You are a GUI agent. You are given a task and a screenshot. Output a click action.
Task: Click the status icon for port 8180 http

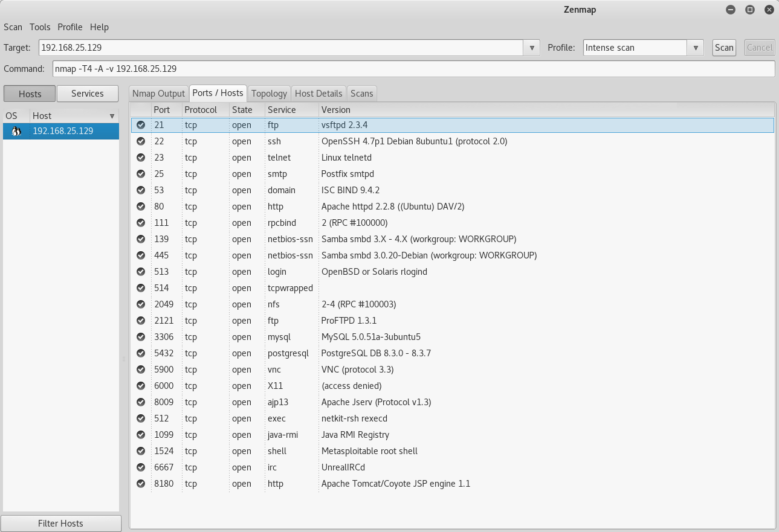[141, 484]
